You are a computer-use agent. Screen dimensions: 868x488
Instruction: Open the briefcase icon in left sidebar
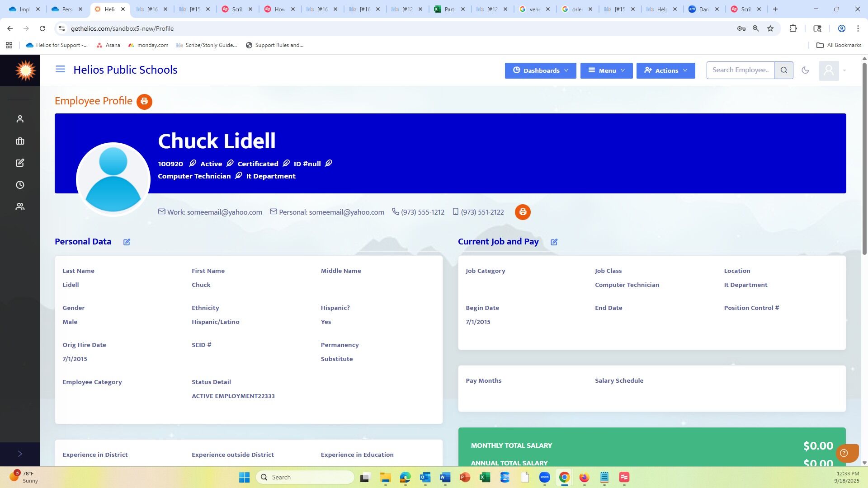point(20,141)
